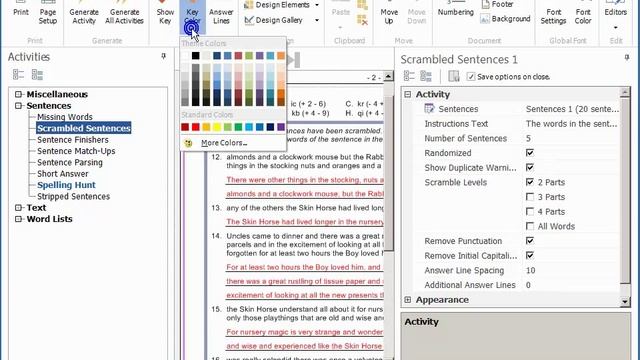Pick the black theme color swatch
The height and width of the screenshot is (360, 640).
(x=196, y=56)
